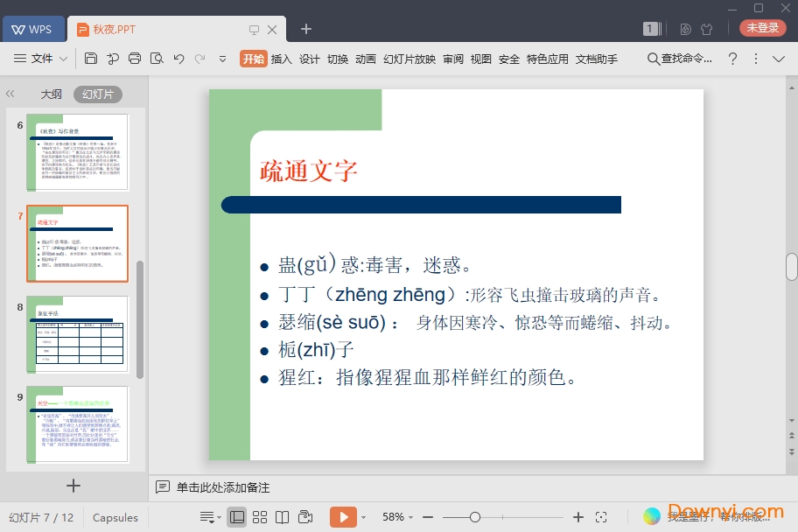Viewport: 798px width, 532px height.
Task: Select the 幻灯片 panel view
Action: click(98, 94)
